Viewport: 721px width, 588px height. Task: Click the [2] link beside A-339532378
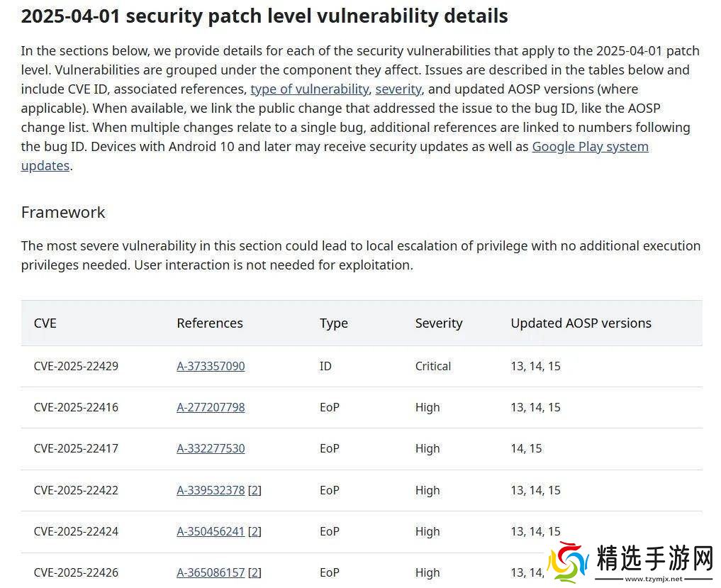point(255,491)
